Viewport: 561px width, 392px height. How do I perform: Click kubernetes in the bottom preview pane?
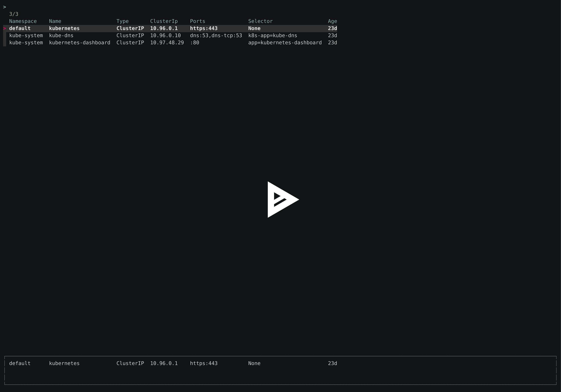(x=64, y=363)
